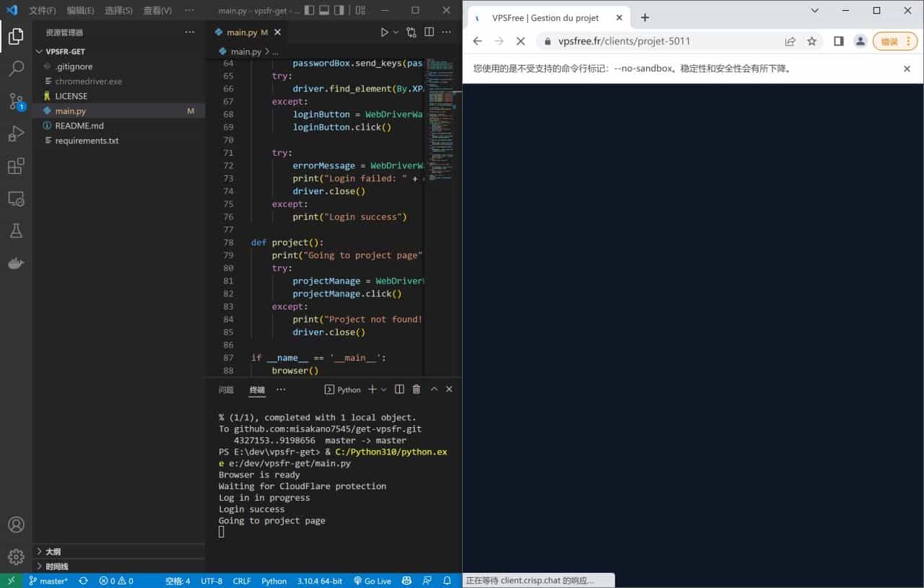This screenshot has width=924, height=588.
Task: Toggle the bottom panel layout button
Action: coord(324,10)
